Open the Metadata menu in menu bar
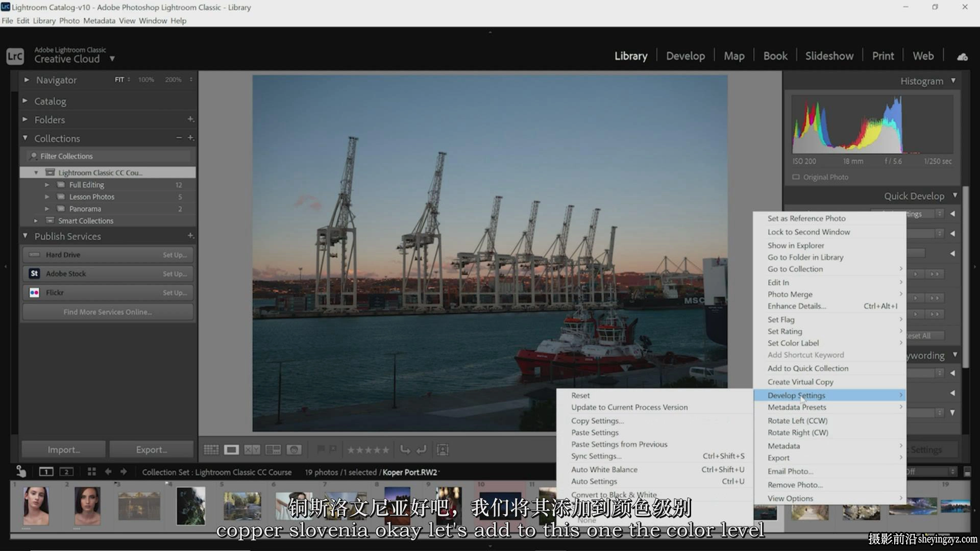 tap(99, 21)
